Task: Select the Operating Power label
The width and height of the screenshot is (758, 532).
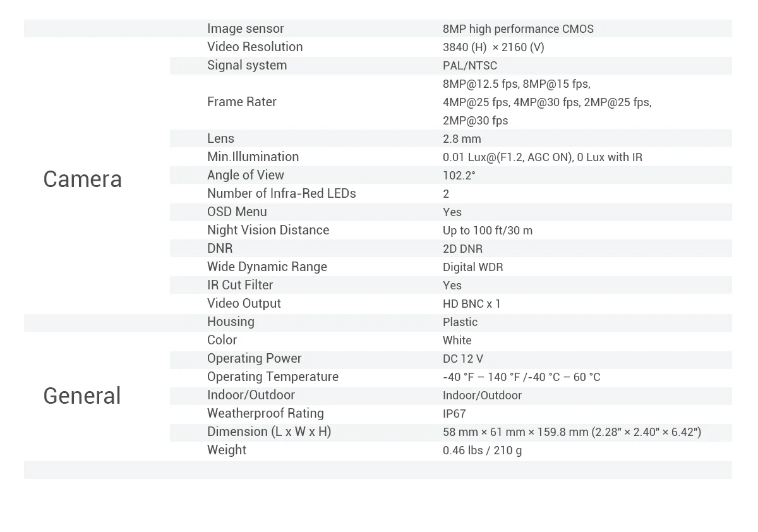Action: (255, 358)
